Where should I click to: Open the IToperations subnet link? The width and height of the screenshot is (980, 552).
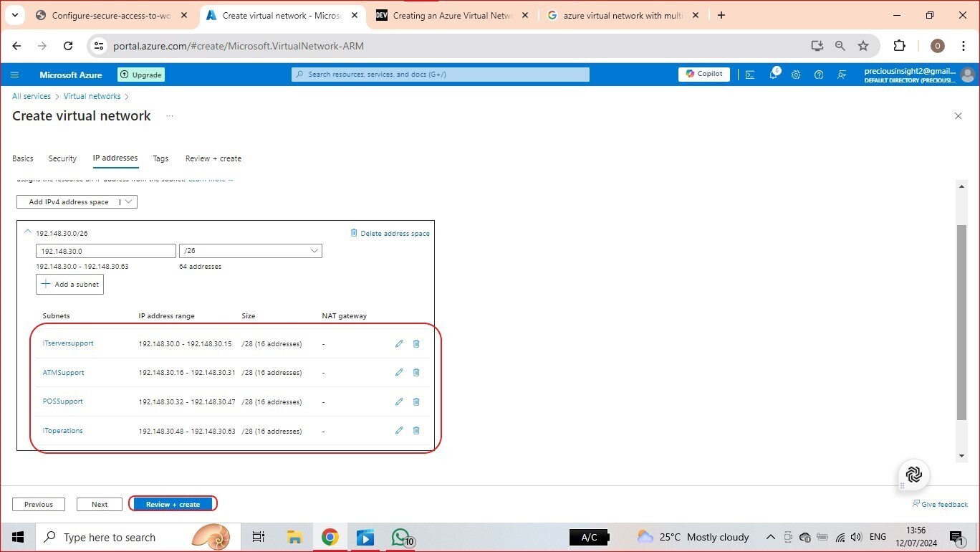click(x=63, y=431)
